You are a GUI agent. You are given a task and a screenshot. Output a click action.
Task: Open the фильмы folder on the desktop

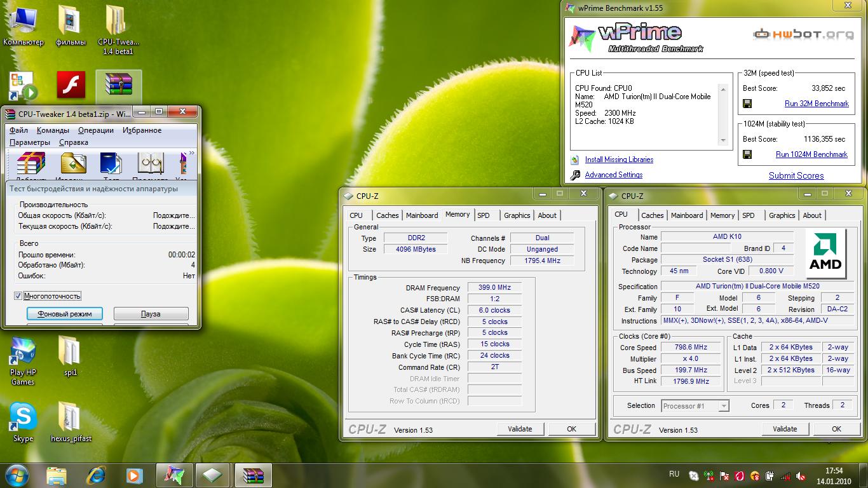coord(71,25)
